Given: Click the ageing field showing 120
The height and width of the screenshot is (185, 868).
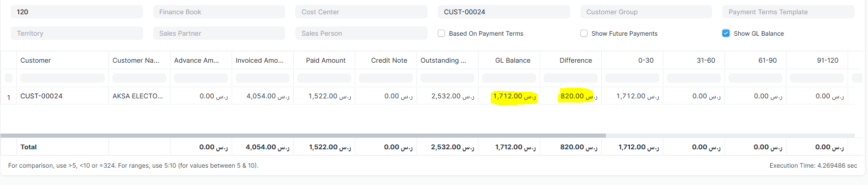Looking at the screenshot, I should coord(77,12).
